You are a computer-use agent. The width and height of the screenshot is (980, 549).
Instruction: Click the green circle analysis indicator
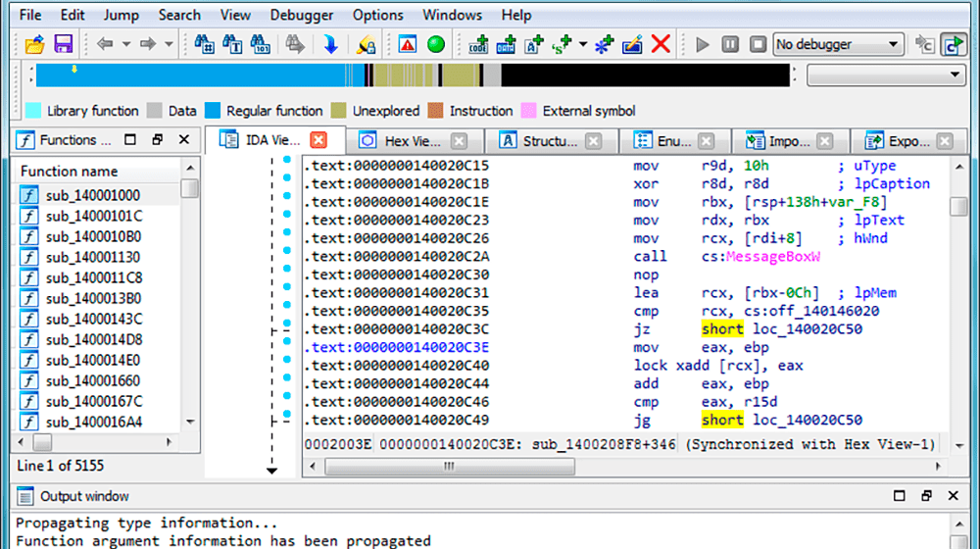tap(436, 44)
